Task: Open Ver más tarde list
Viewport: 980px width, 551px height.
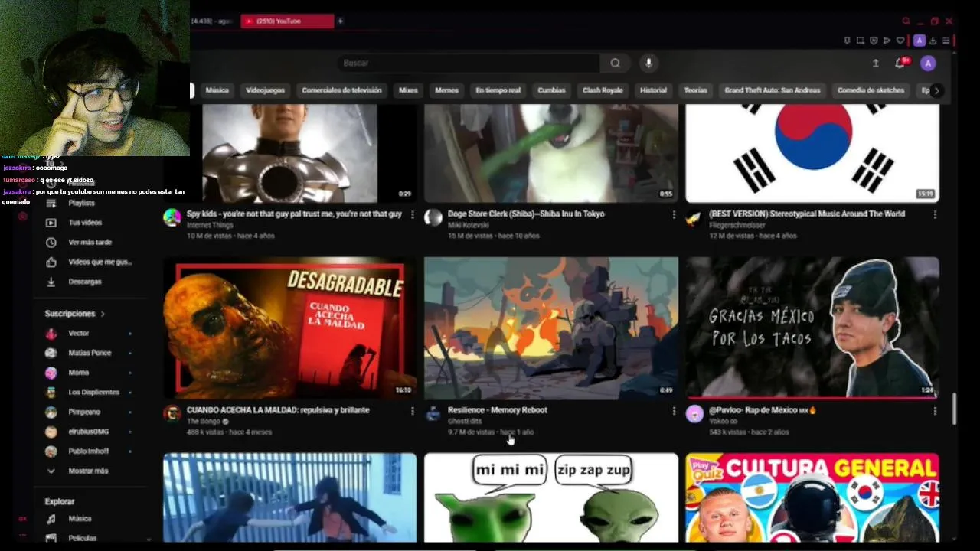Action: (x=90, y=242)
